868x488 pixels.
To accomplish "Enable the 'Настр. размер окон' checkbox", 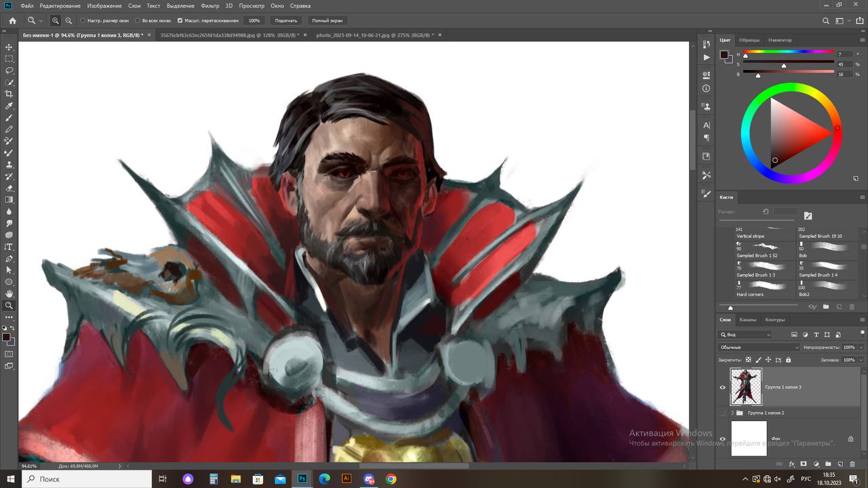I will click(83, 21).
